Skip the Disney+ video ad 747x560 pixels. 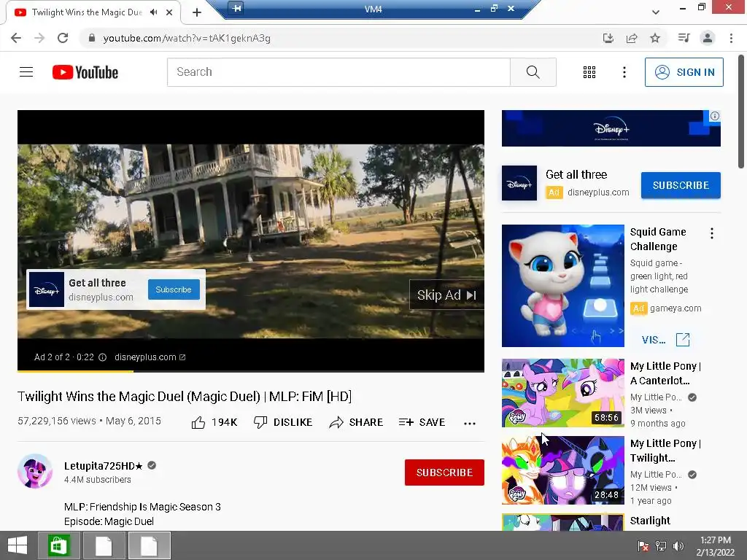click(x=446, y=295)
